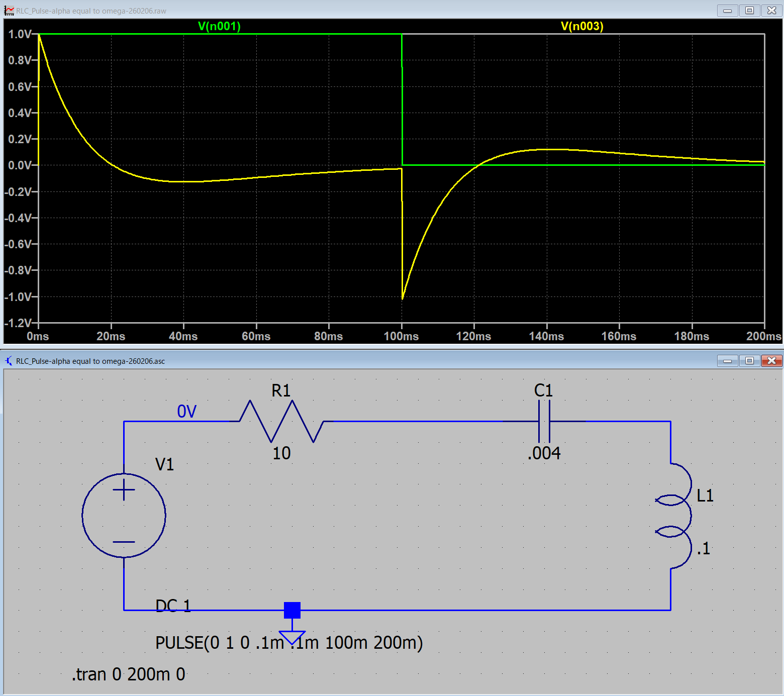Click the 0V node voltage label
The width and height of the screenshot is (784, 696).
click(186, 412)
